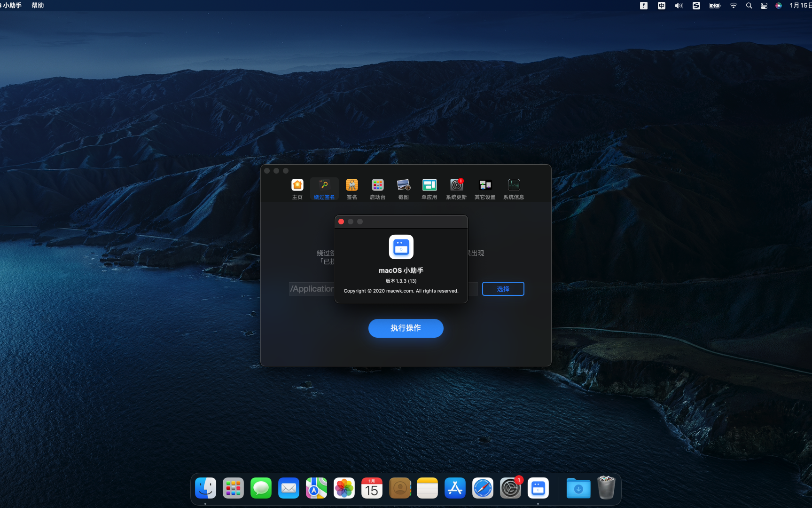Open the volume menu bar icon

click(x=679, y=6)
